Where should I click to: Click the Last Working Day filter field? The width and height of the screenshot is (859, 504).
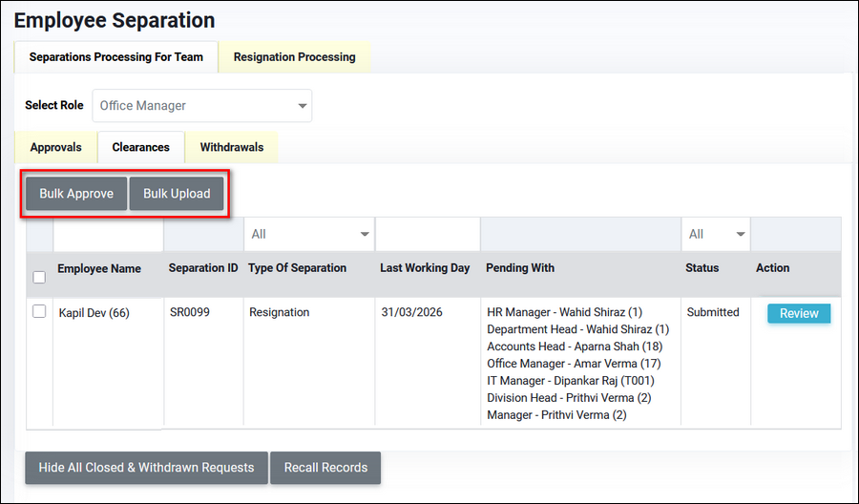point(427,234)
